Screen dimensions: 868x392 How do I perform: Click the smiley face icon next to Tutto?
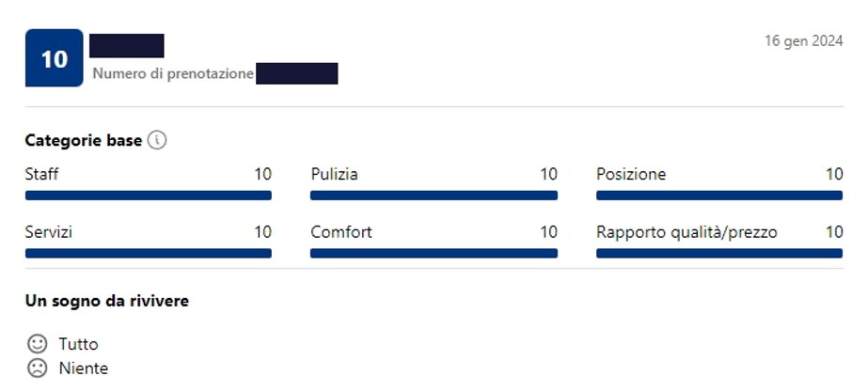click(x=37, y=344)
